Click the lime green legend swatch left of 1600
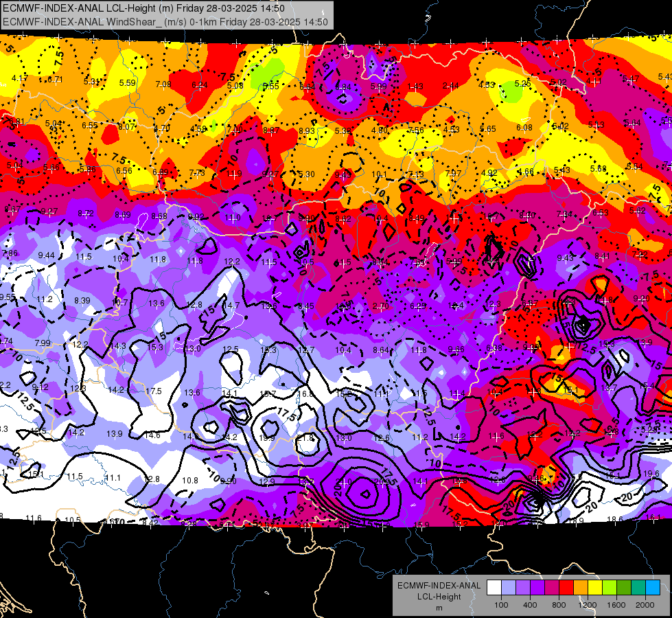672x618 pixels. 610,588
